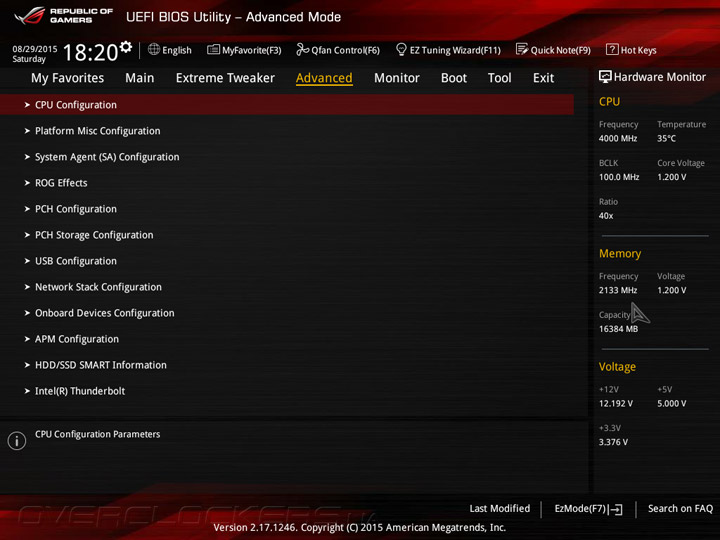The height and width of the screenshot is (540, 720).
Task: Click the 08/29/2015 date
Action: point(34,49)
